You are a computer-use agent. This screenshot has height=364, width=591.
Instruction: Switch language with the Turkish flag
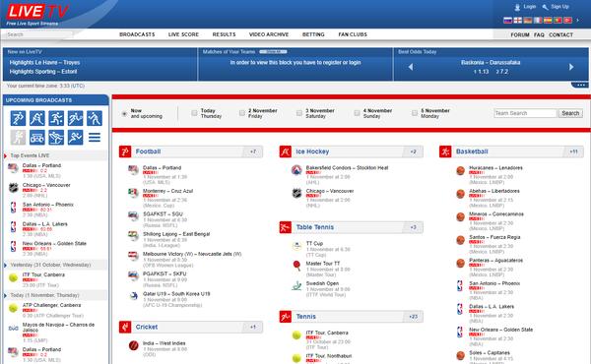(x=567, y=20)
